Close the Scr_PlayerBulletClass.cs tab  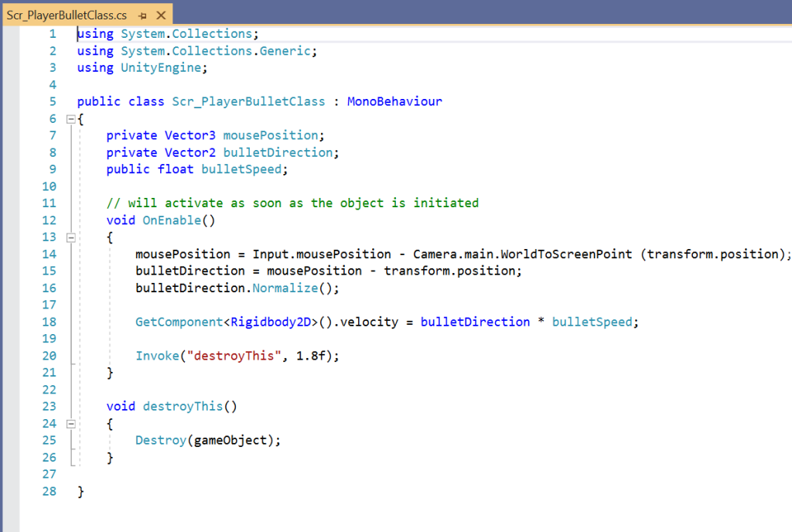click(160, 15)
